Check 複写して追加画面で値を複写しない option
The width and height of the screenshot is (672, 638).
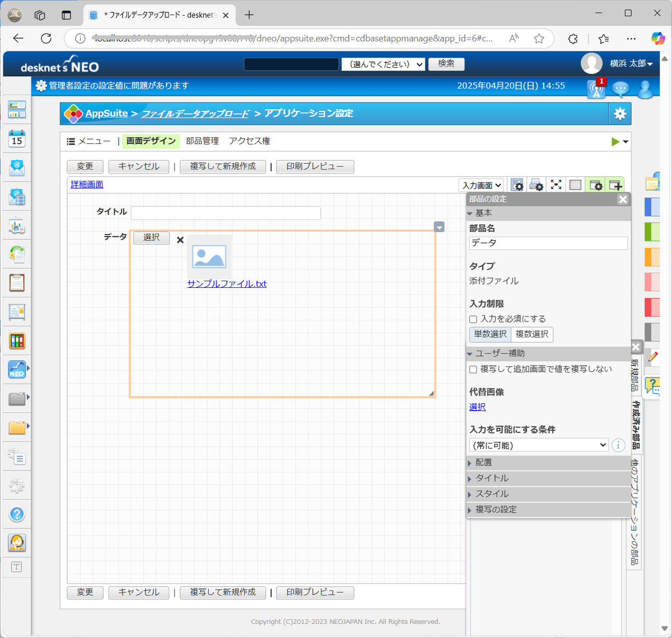[473, 369]
